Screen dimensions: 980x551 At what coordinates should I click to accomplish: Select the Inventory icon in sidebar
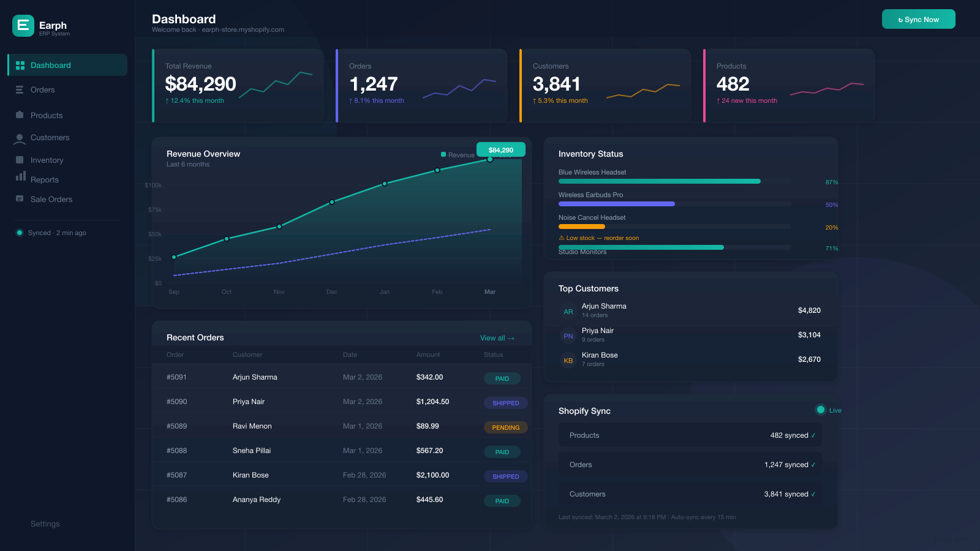20,160
